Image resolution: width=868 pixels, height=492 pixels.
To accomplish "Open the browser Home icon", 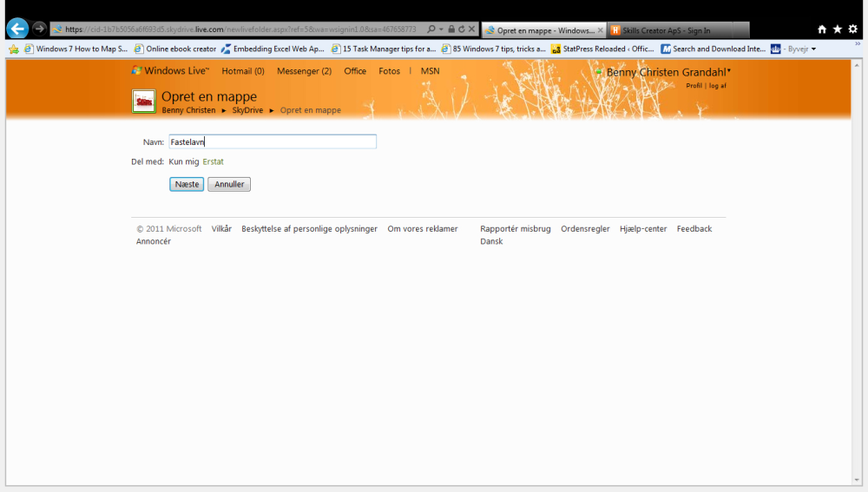I will 822,30.
